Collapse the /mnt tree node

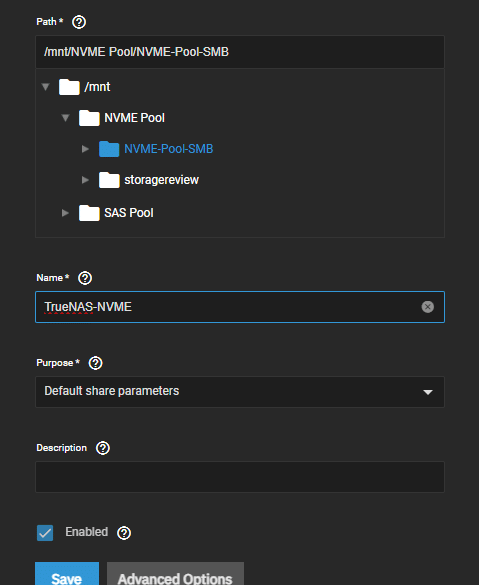click(x=46, y=87)
